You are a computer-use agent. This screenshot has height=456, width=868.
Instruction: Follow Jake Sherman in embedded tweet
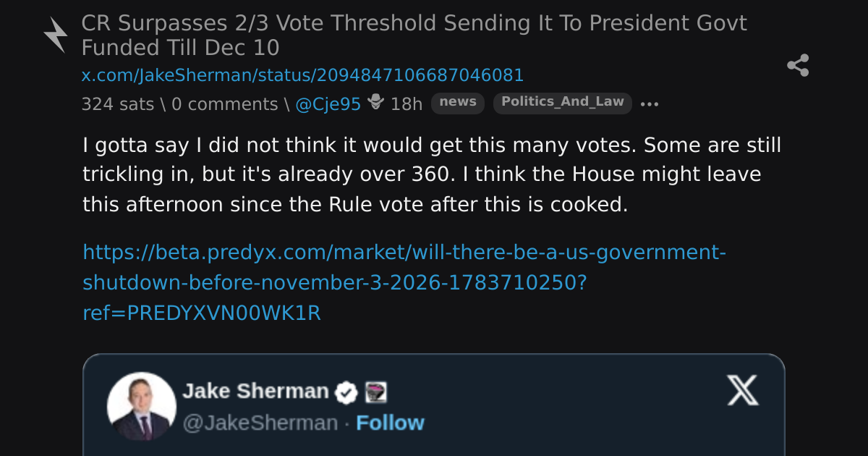coord(391,423)
